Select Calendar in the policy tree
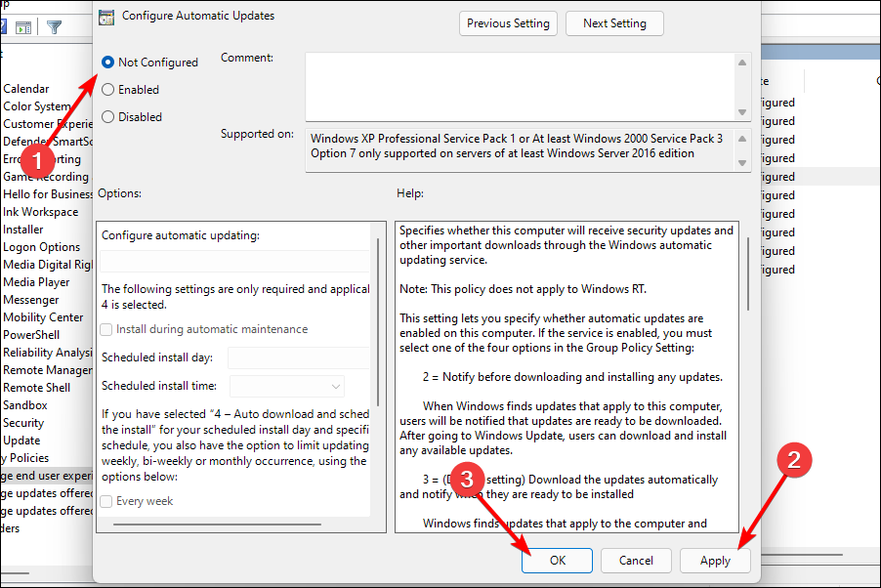 (25, 89)
